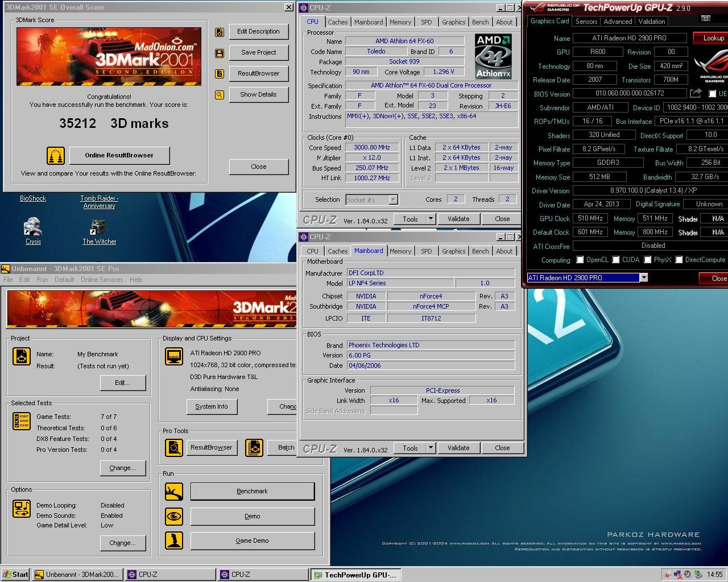Click the Options demo settings icon
Screen dimensions: 728x582
coord(22,508)
